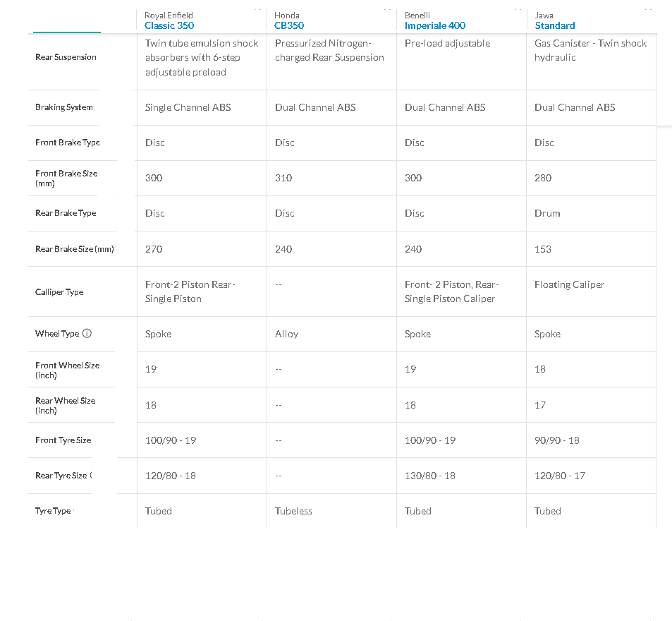The image size is (672, 621).
Task: Select the Drum rear brake value
Action: (547, 213)
